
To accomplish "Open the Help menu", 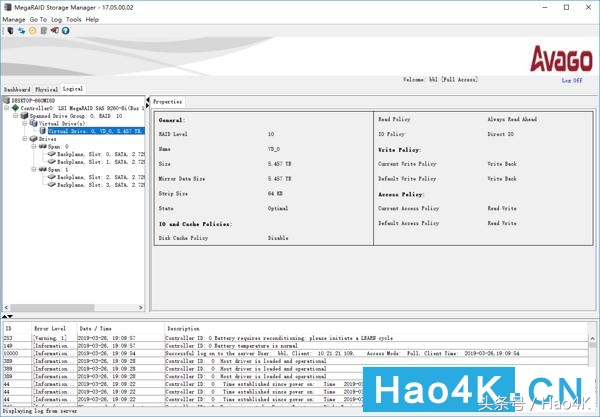I will pyautogui.click(x=92, y=20).
